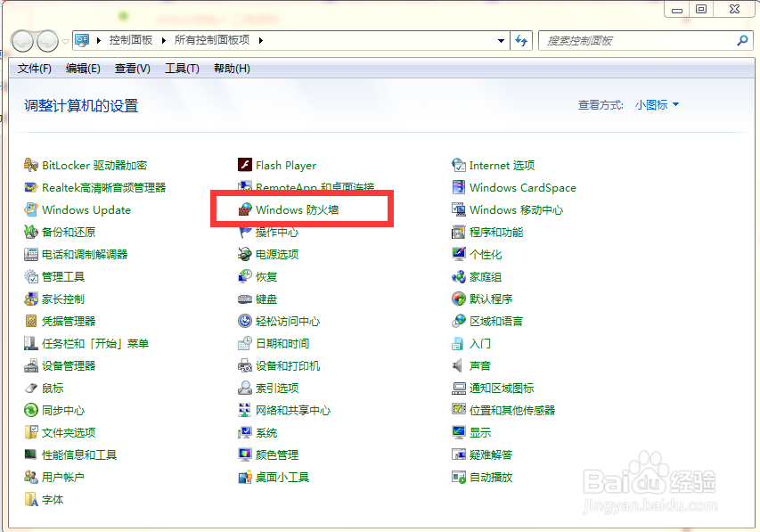Viewport: 760px width, 532px height.
Task: Click the Internet 选项 icon
Action: [459, 166]
